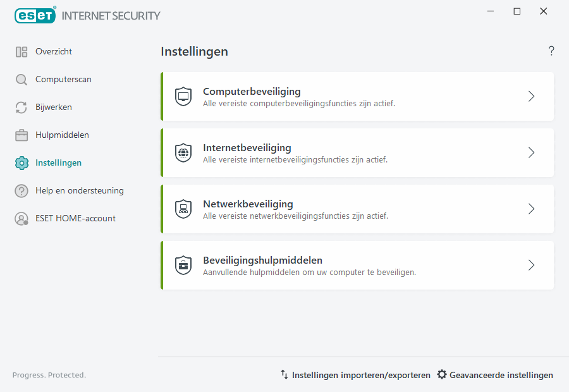The height and width of the screenshot is (392, 569).
Task: Open Instellingen importeren/exporteren
Action: click(x=360, y=374)
